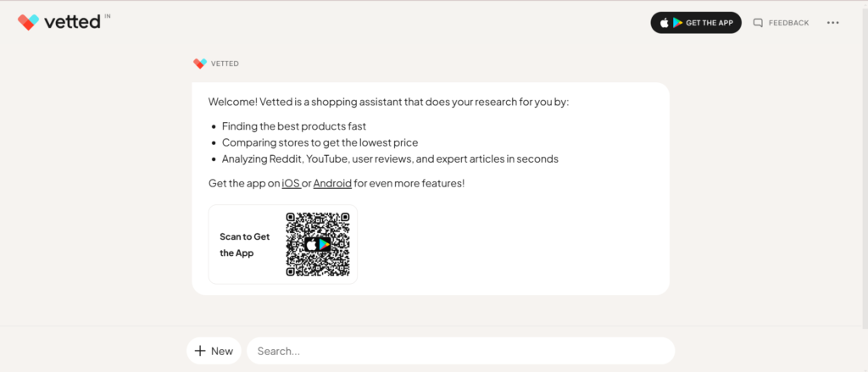The width and height of the screenshot is (868, 372).
Task: Focus the Search input field
Action: [x=460, y=351]
